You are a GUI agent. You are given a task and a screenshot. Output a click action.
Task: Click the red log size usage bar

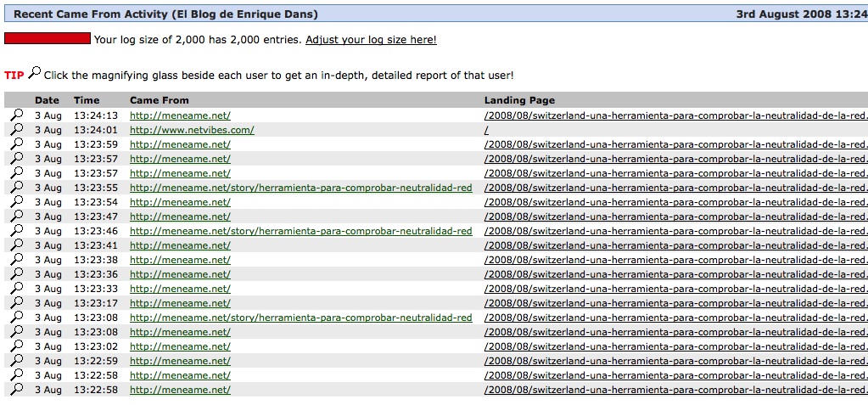pos(48,39)
